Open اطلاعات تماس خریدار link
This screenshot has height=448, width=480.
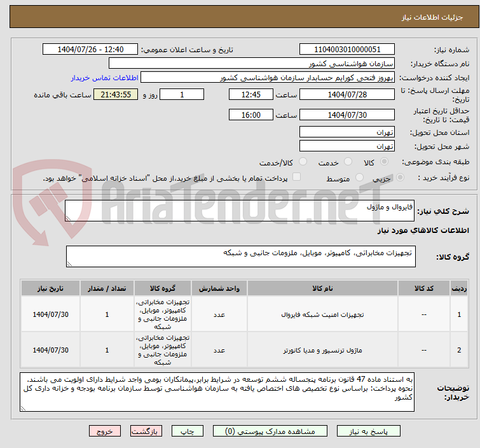105,78
